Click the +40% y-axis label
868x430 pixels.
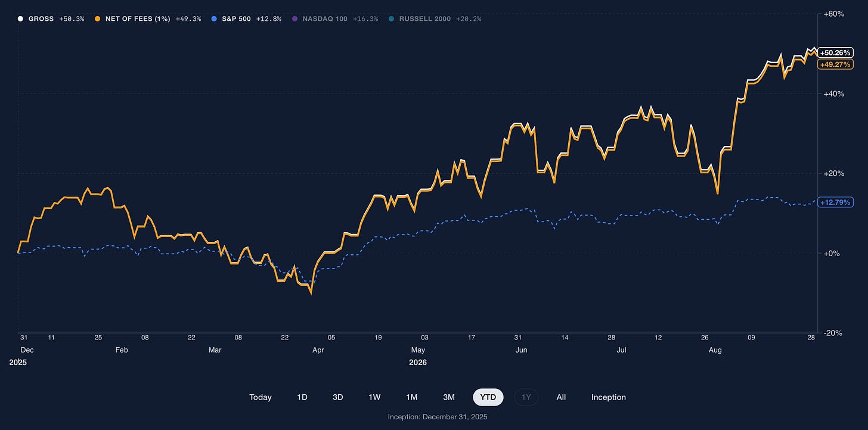[x=833, y=94]
